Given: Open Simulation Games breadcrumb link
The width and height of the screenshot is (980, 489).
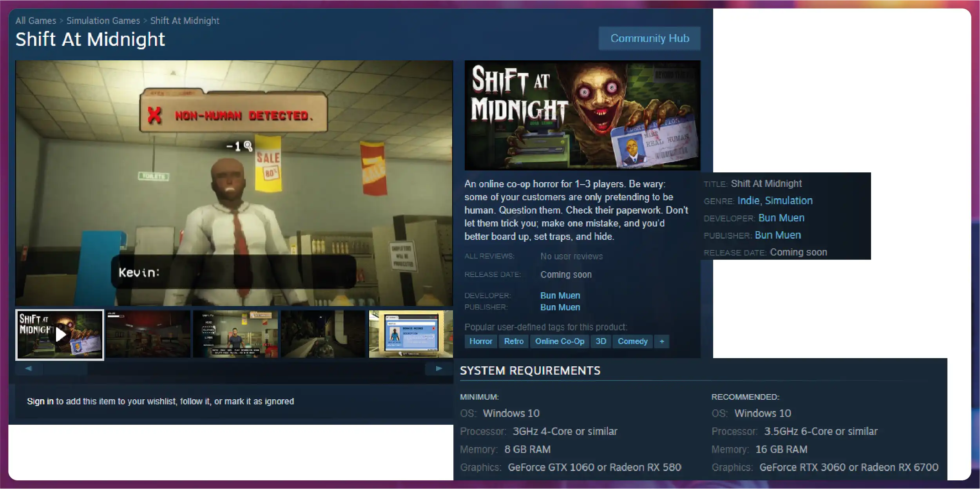Looking at the screenshot, I should coord(103,21).
